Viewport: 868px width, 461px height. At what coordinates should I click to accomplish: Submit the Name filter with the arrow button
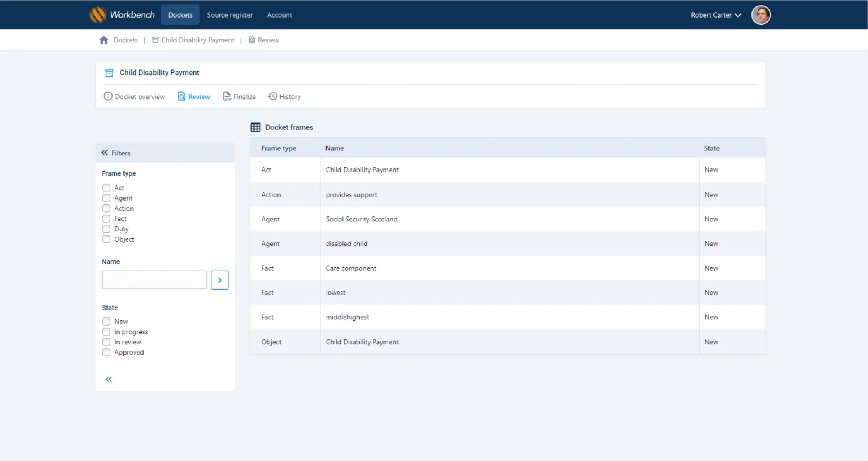(x=220, y=280)
